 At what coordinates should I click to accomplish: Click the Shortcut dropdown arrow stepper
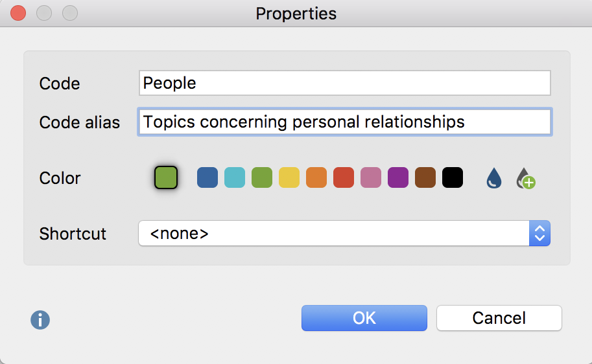coord(539,233)
